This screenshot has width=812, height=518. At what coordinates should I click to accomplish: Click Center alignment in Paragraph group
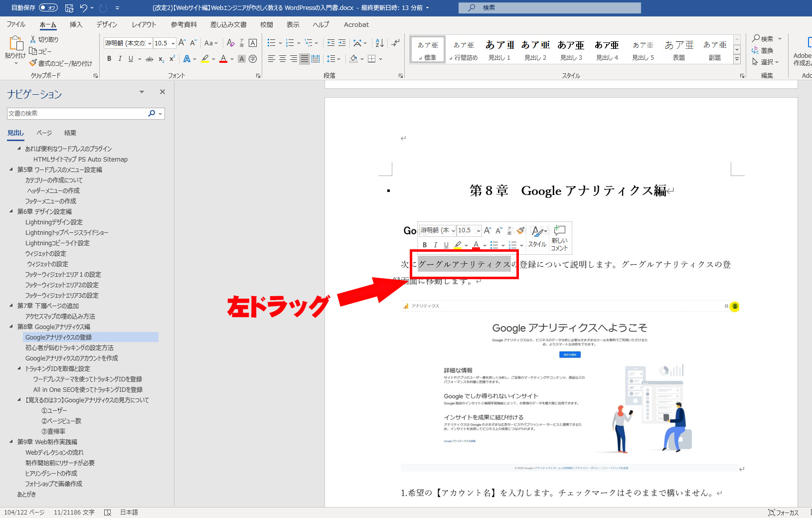tap(283, 59)
